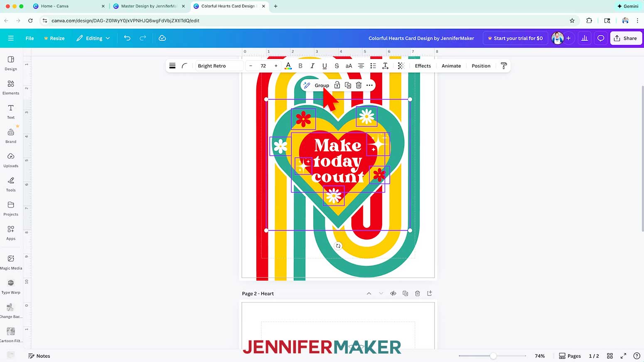Open the Uploads panel
The width and height of the screenshot is (644, 362).
tap(11, 160)
